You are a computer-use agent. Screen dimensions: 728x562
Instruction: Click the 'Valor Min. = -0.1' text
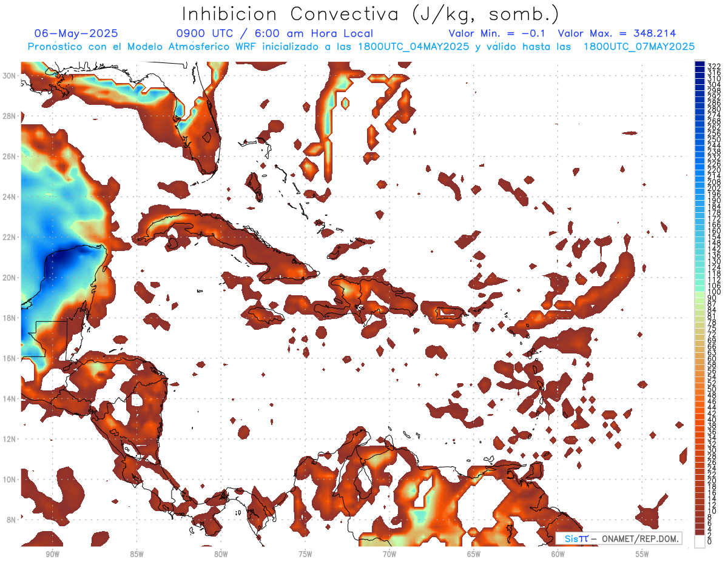(497, 33)
